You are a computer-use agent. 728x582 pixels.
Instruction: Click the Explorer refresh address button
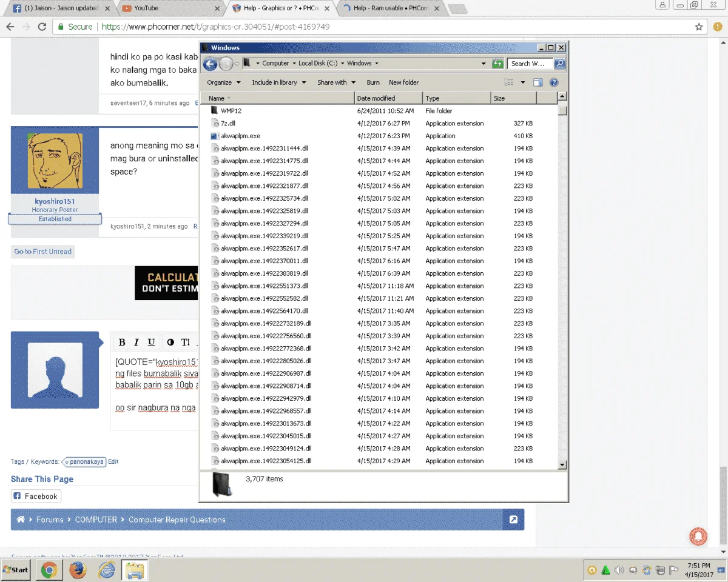coord(497,63)
